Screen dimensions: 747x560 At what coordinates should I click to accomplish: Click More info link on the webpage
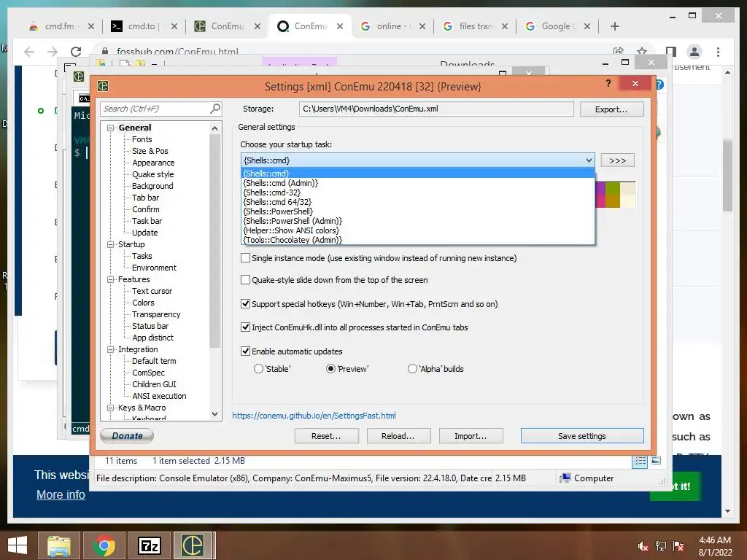(61, 495)
